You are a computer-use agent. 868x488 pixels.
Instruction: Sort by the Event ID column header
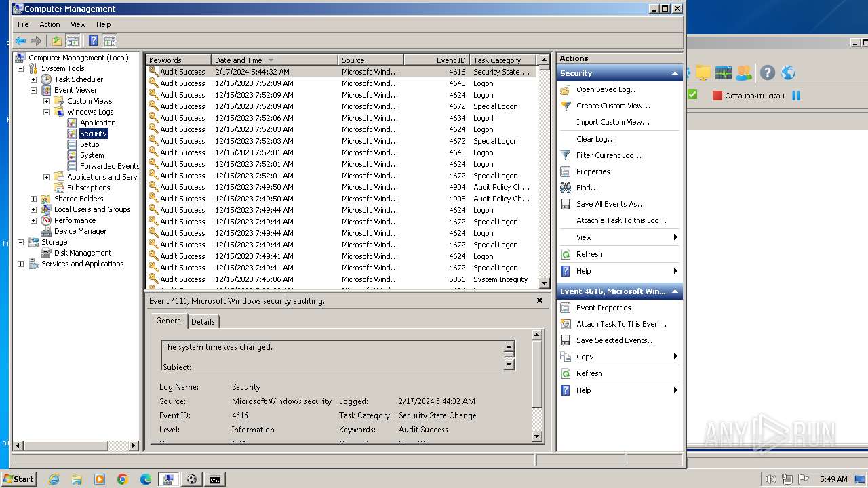436,60
